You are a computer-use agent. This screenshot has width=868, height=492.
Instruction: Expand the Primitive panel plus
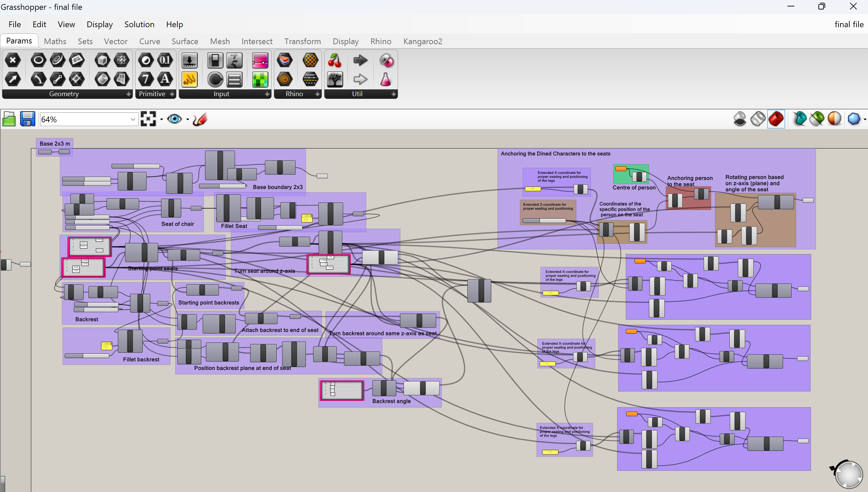[x=172, y=94]
